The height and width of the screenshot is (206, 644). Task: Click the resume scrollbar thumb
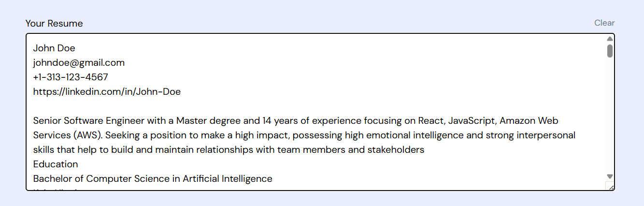pyautogui.click(x=610, y=51)
